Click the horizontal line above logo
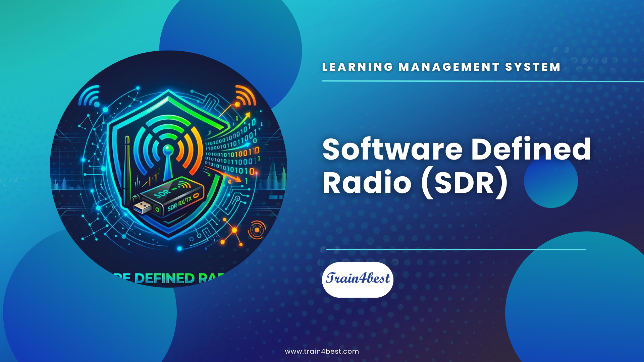This screenshot has width=644, height=362. [456, 249]
